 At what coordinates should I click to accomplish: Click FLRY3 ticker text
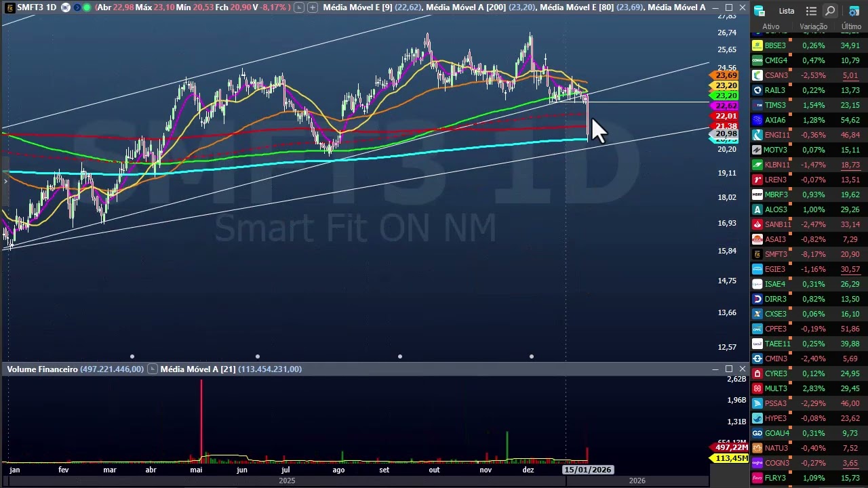[x=776, y=478]
